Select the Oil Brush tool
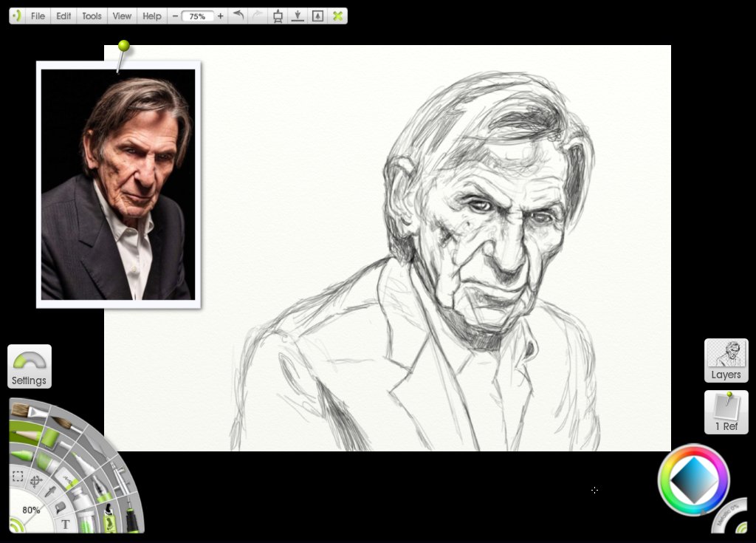 pos(30,411)
